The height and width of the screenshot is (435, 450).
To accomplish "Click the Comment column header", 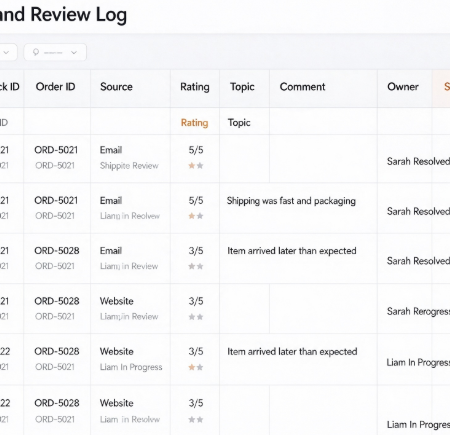I will (302, 87).
